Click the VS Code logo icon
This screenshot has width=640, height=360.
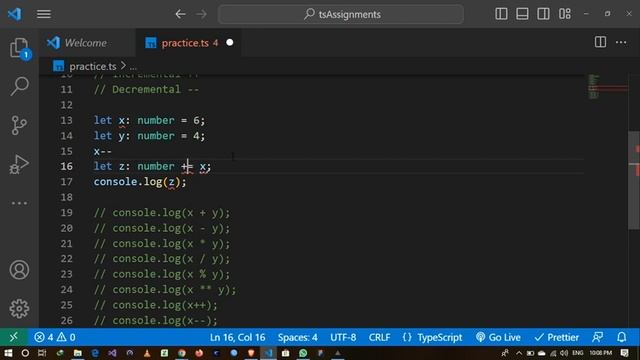click(x=15, y=14)
